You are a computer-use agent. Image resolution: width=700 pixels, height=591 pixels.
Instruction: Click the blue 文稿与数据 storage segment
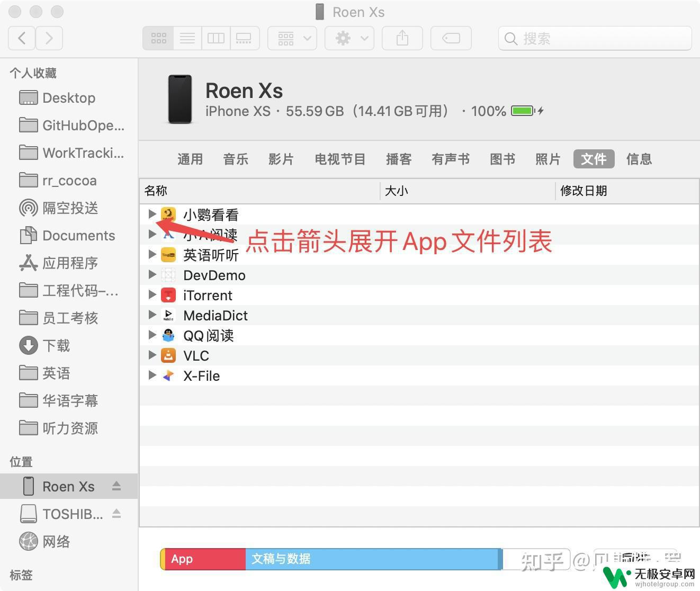point(372,559)
